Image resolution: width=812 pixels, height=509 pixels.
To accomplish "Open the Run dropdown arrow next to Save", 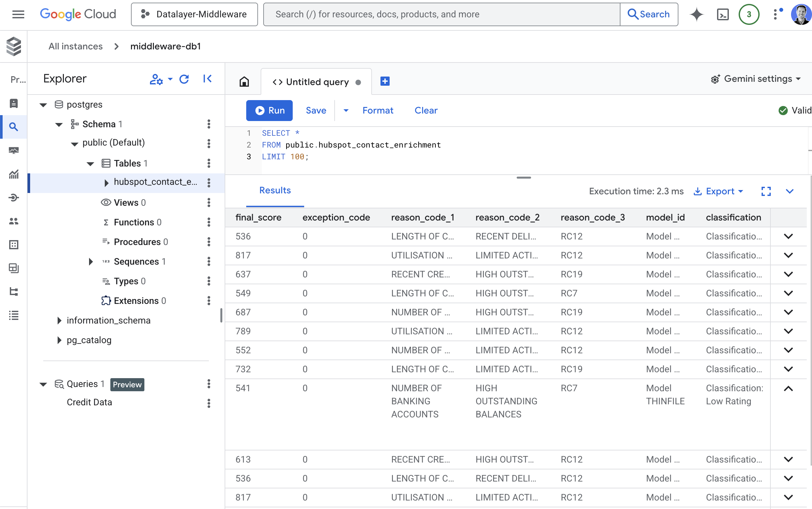I will click(x=346, y=111).
